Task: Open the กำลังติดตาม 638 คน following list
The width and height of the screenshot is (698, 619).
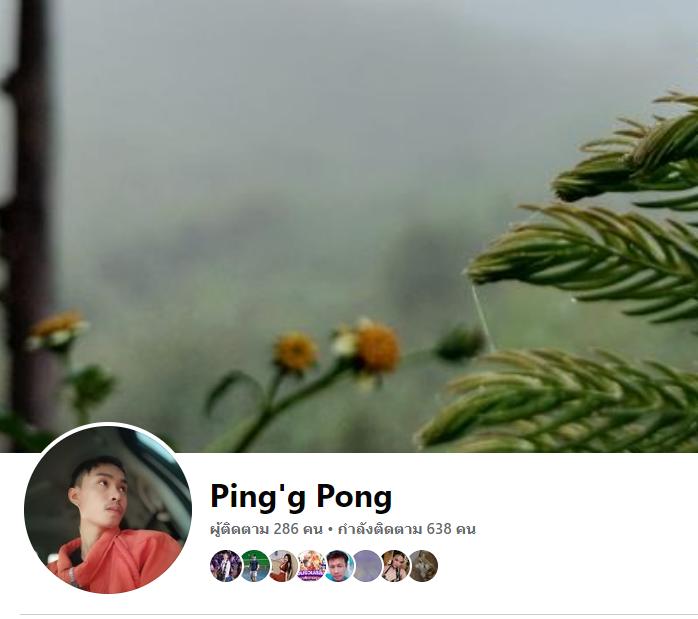Action: tap(406, 529)
